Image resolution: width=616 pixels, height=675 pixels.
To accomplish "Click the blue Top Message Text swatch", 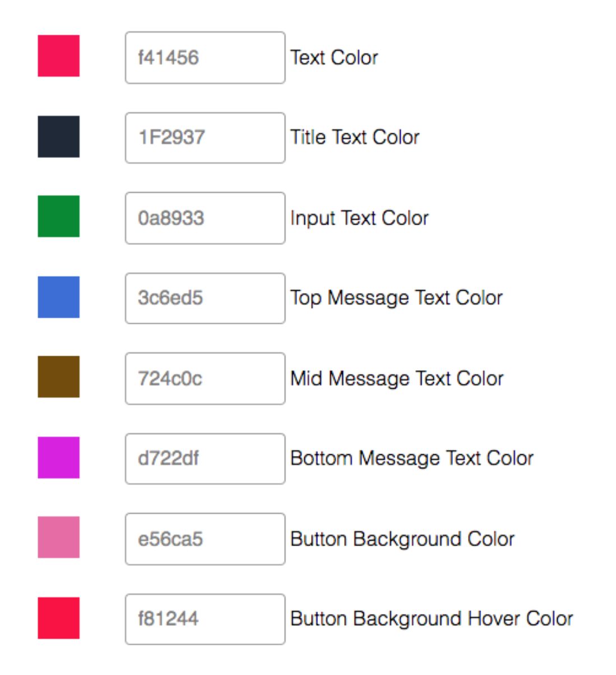I will pyautogui.click(x=58, y=297).
